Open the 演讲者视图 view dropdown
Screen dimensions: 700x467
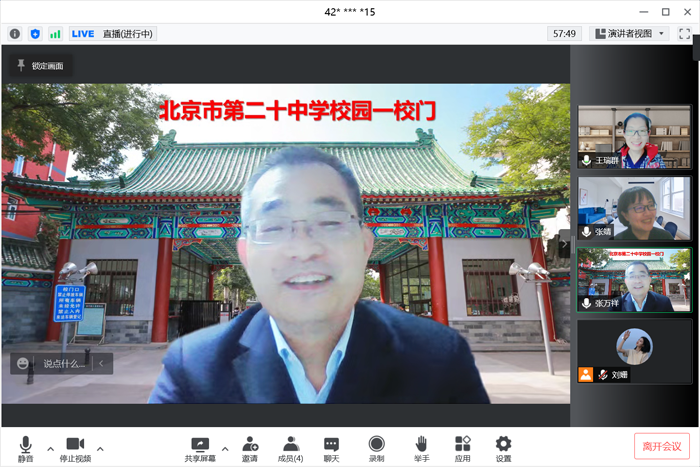[x=629, y=33]
